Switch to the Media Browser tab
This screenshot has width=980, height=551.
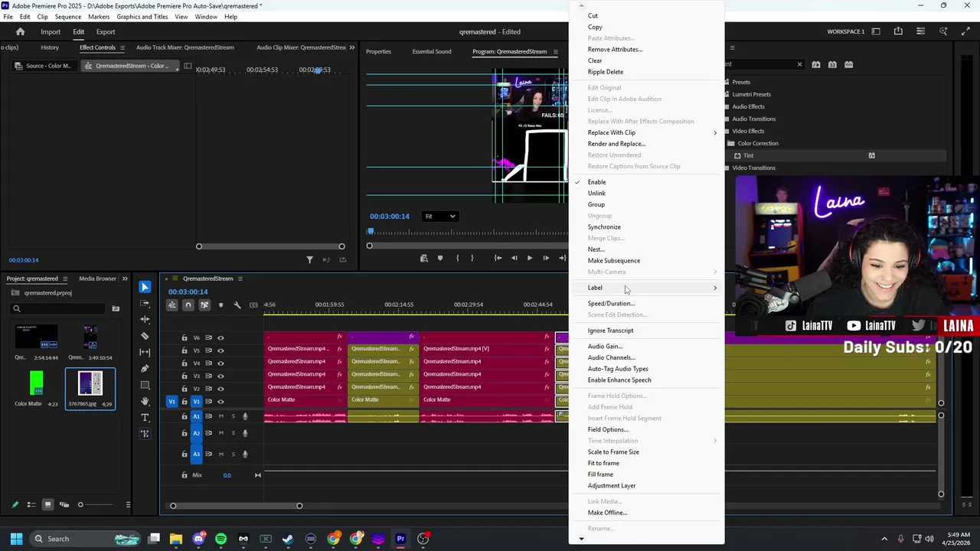[x=97, y=279]
